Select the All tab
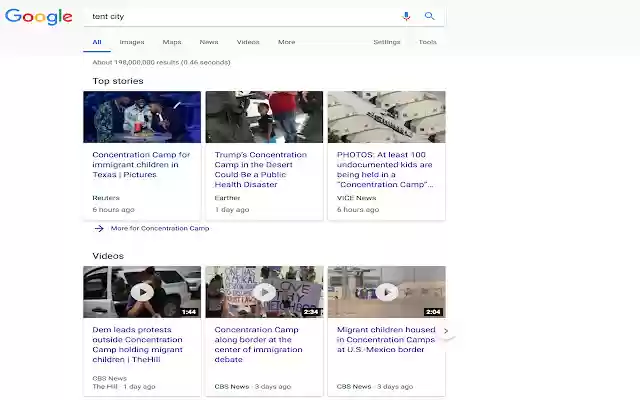 click(97, 42)
